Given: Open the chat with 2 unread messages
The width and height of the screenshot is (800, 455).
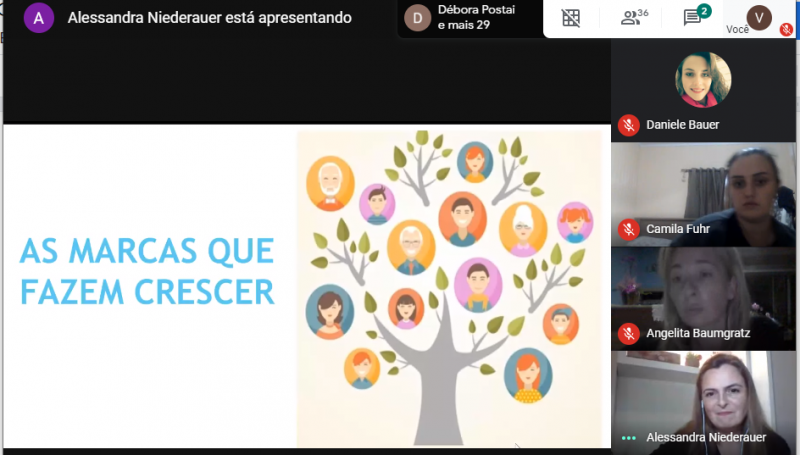Looking at the screenshot, I should point(696,16).
